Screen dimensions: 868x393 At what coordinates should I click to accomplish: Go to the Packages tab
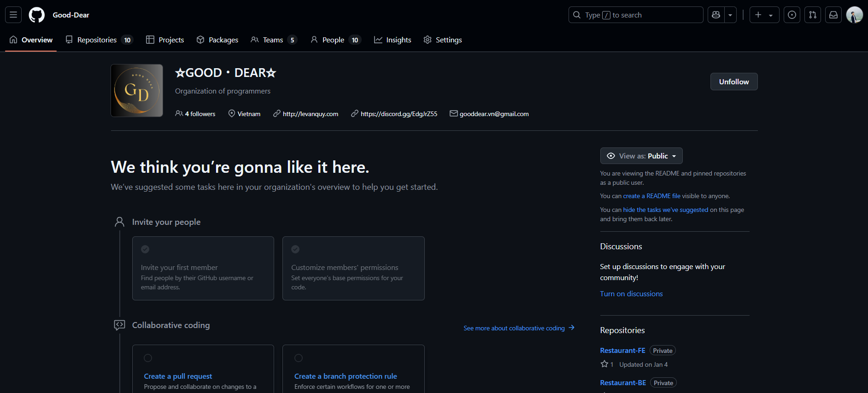point(217,40)
